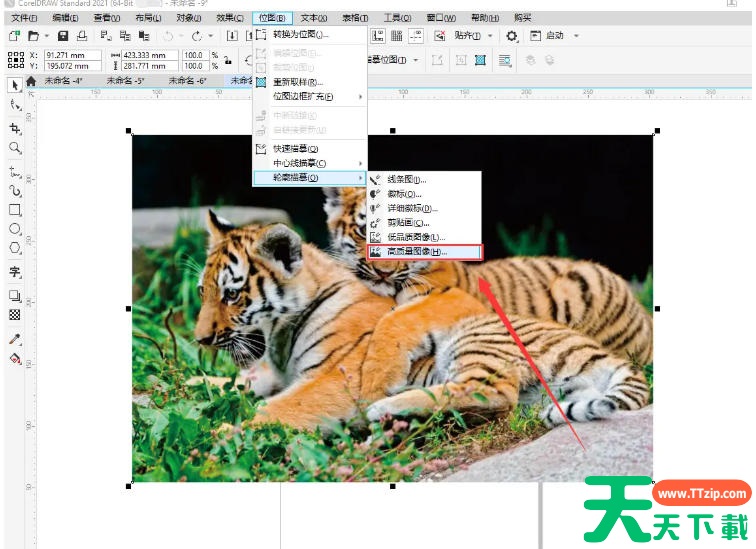Image resolution: width=756 pixels, height=549 pixels.
Task: Select the Crop tool
Action: click(15, 128)
